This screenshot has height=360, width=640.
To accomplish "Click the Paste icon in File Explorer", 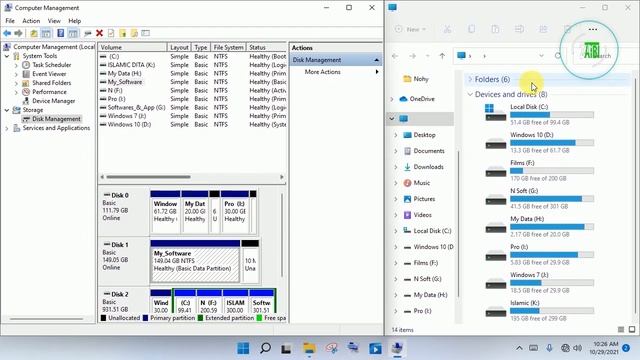I will [495, 29].
